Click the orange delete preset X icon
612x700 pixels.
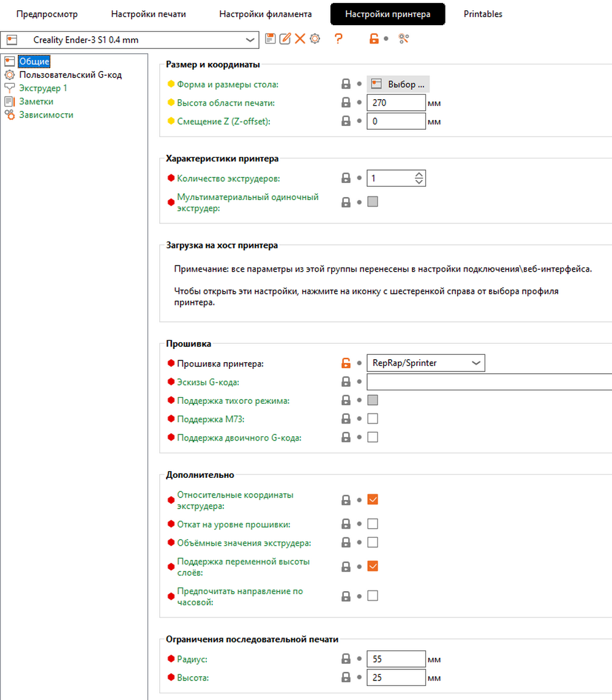(x=300, y=39)
